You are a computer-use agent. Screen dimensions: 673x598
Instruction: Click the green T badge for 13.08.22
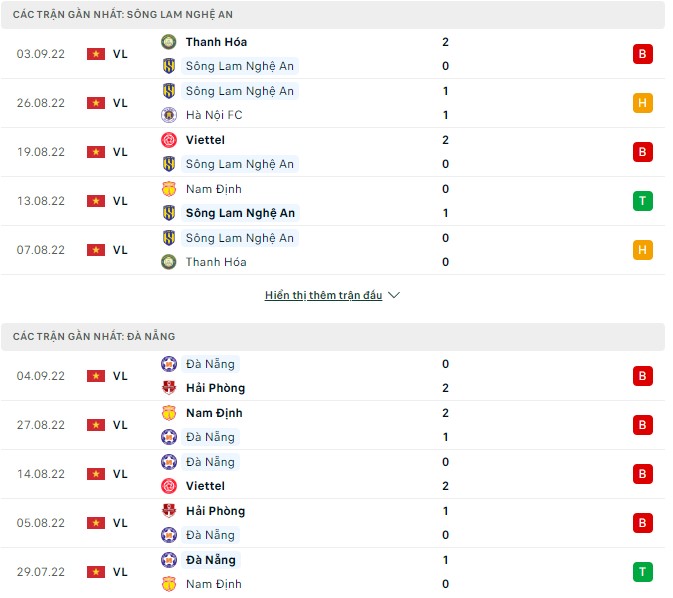click(642, 201)
